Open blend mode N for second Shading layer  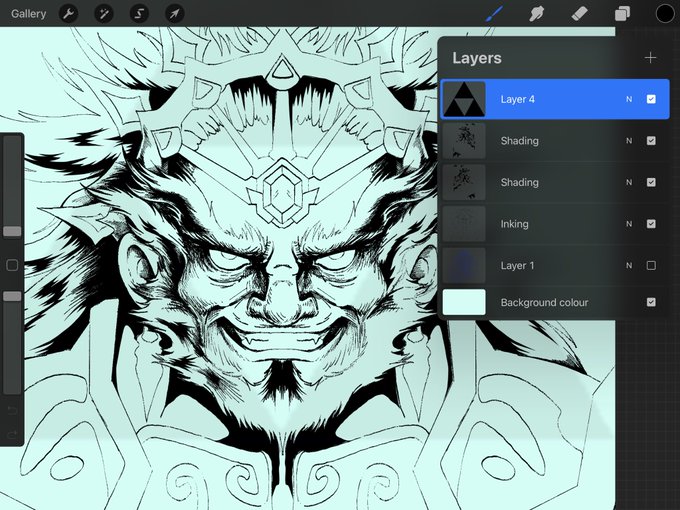[x=629, y=183]
